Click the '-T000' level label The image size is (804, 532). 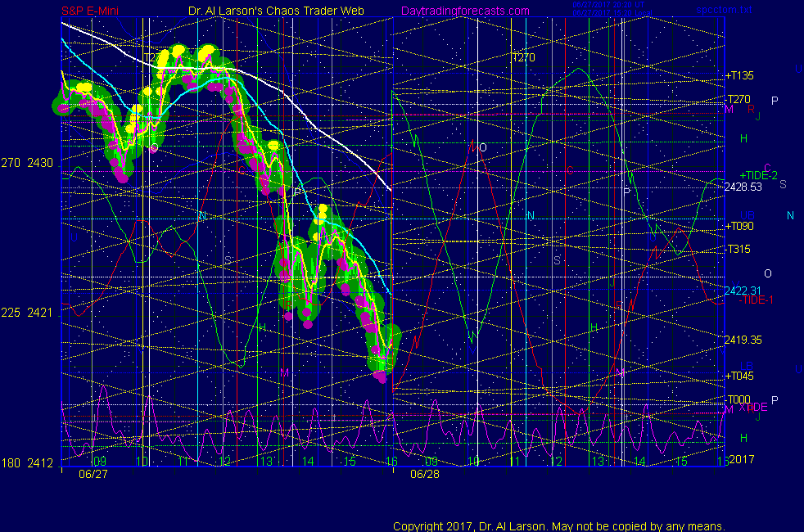pos(739,399)
